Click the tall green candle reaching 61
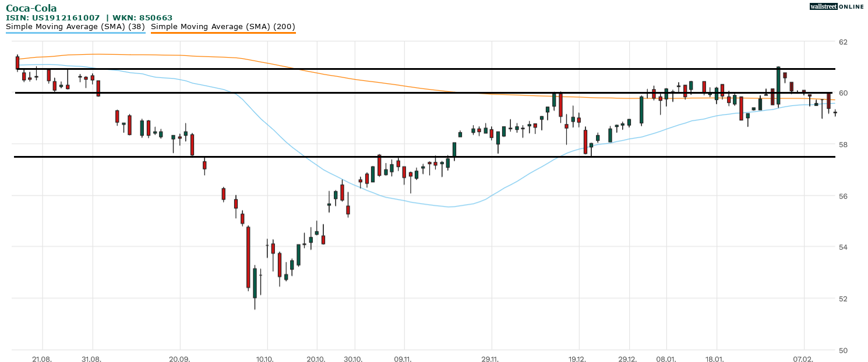The height and width of the screenshot is (362, 868). 778,85
